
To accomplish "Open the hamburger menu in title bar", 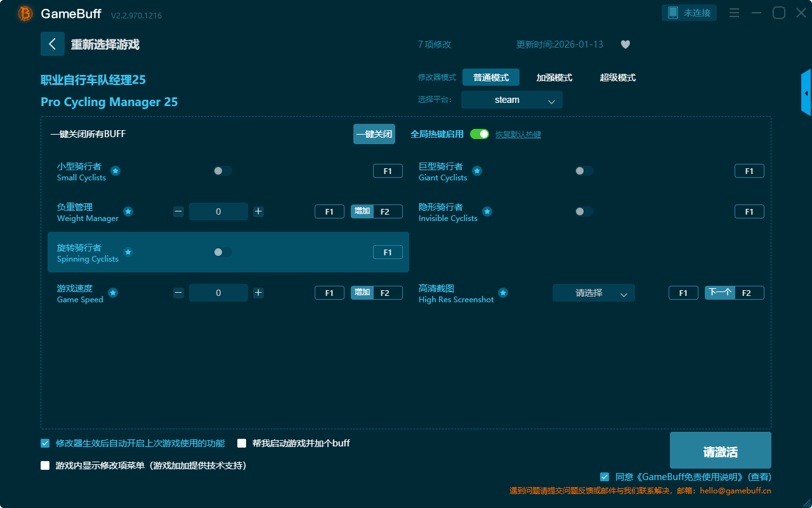I will (734, 13).
